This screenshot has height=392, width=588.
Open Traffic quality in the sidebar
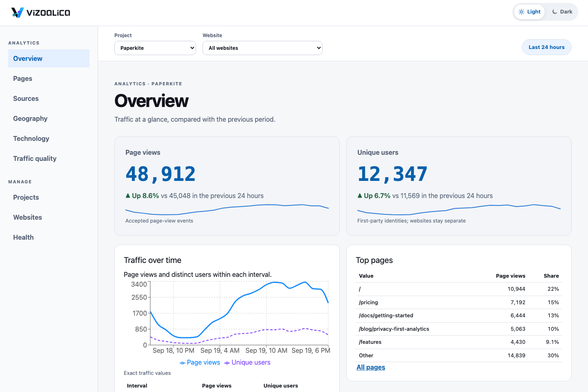click(49, 158)
